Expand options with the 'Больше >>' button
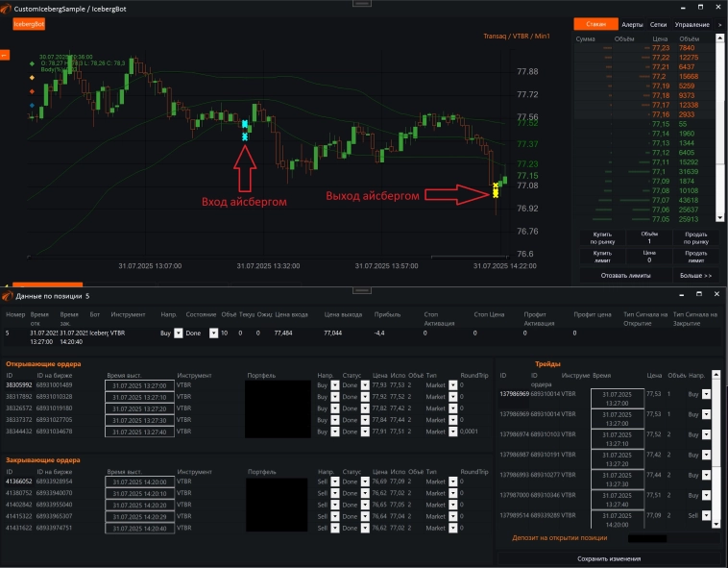The image size is (728, 568). click(x=696, y=276)
